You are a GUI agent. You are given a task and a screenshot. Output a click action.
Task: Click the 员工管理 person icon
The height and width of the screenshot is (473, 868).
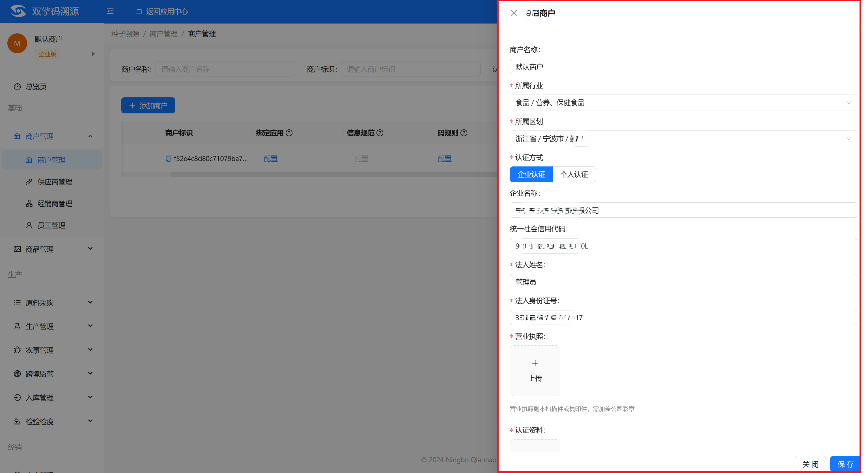(x=29, y=225)
